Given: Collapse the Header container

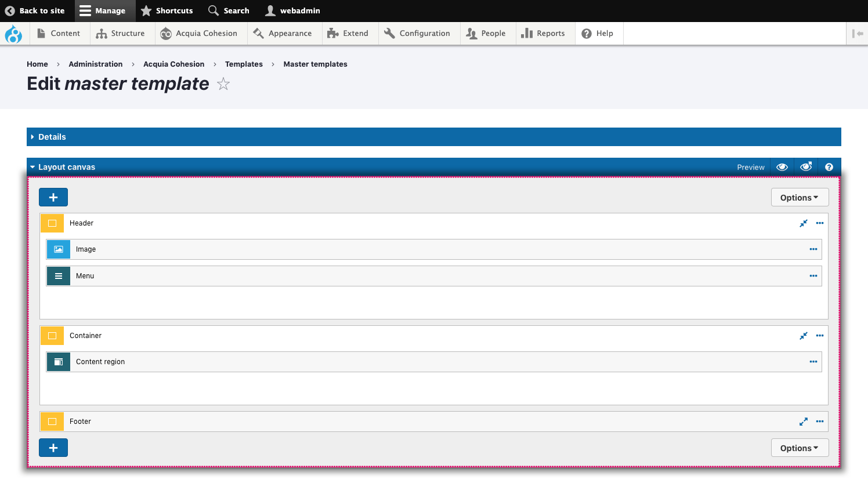Looking at the screenshot, I should [803, 223].
